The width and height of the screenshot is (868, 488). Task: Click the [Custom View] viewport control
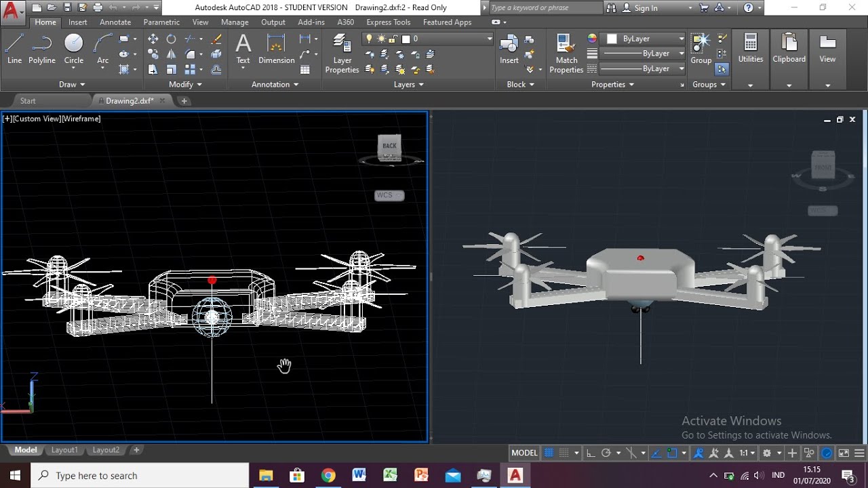[37, 119]
